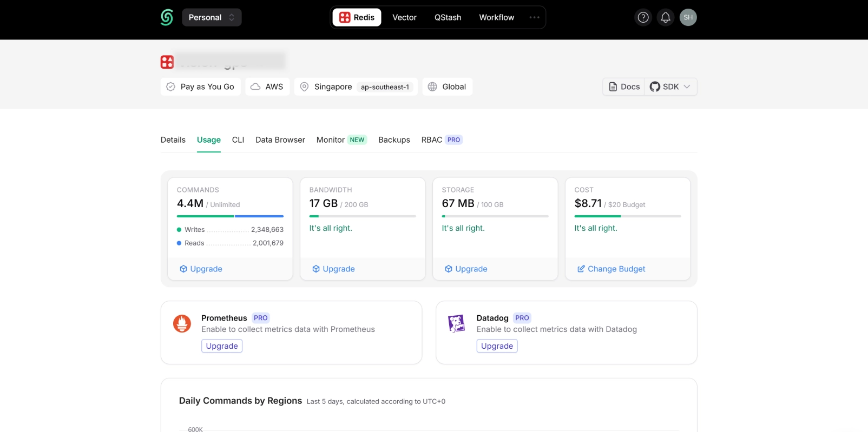Open the Docs button
Screen dimensions: 868x432
click(x=624, y=87)
